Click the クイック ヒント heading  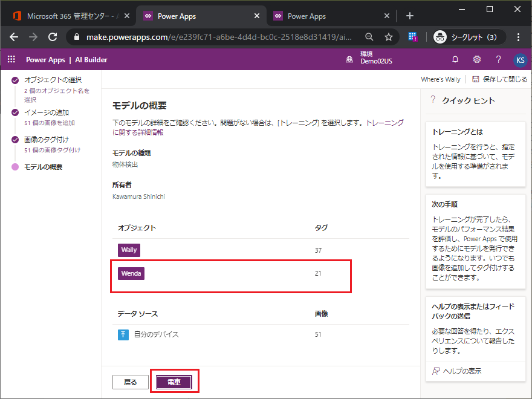coord(468,100)
